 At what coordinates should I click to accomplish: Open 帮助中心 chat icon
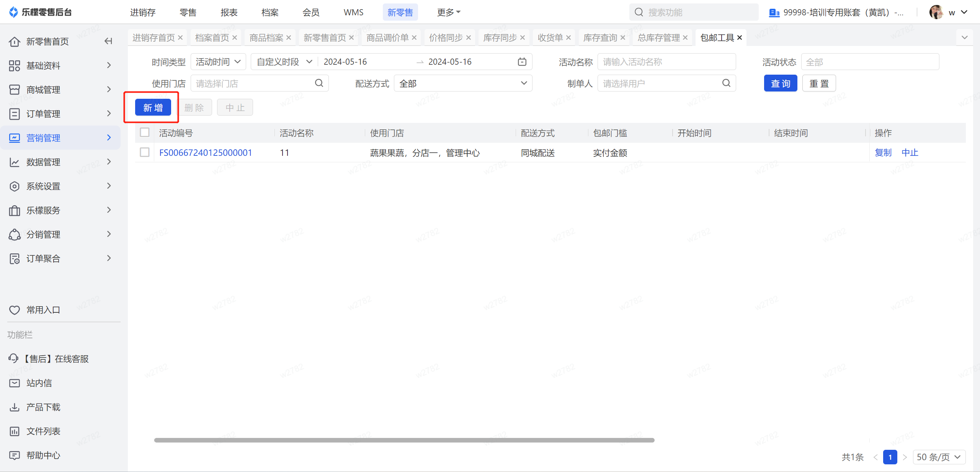pos(15,455)
